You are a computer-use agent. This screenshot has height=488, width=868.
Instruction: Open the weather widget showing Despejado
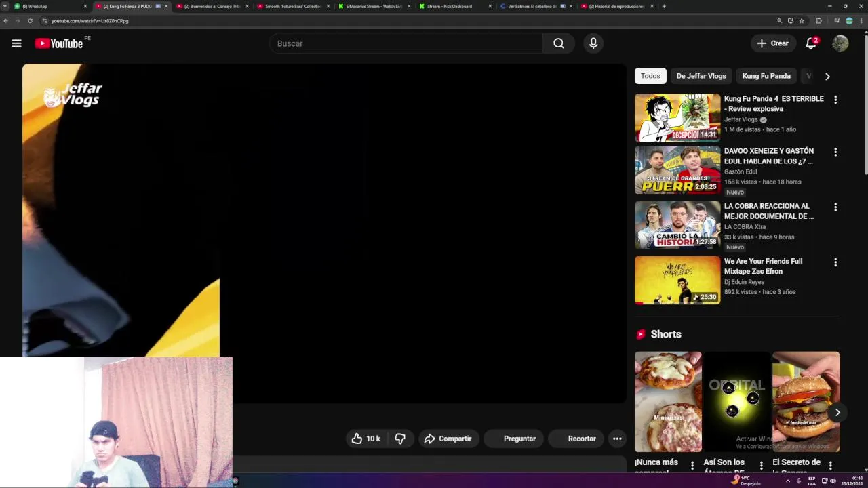pyautogui.click(x=746, y=481)
